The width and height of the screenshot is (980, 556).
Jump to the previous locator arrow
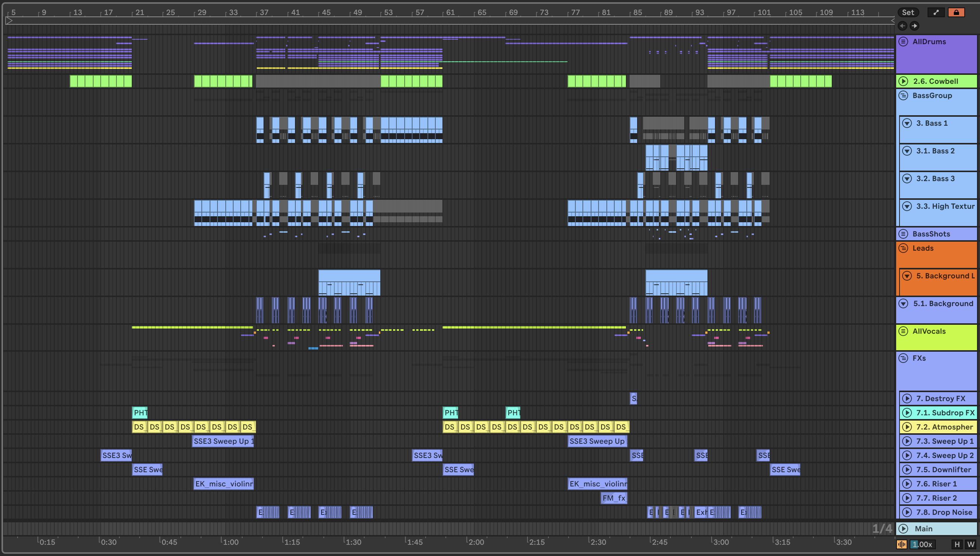click(x=903, y=26)
